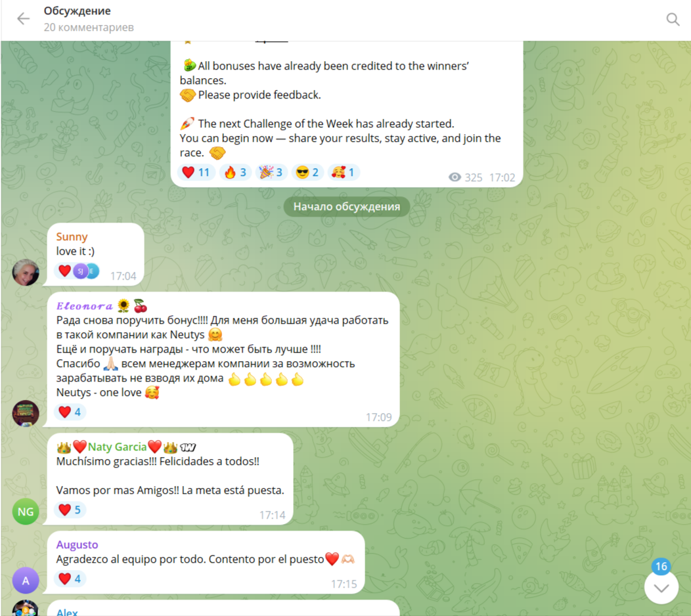Toggle the sunglasses face reaction with 2
Image resolution: width=691 pixels, height=616 pixels.
tap(307, 172)
